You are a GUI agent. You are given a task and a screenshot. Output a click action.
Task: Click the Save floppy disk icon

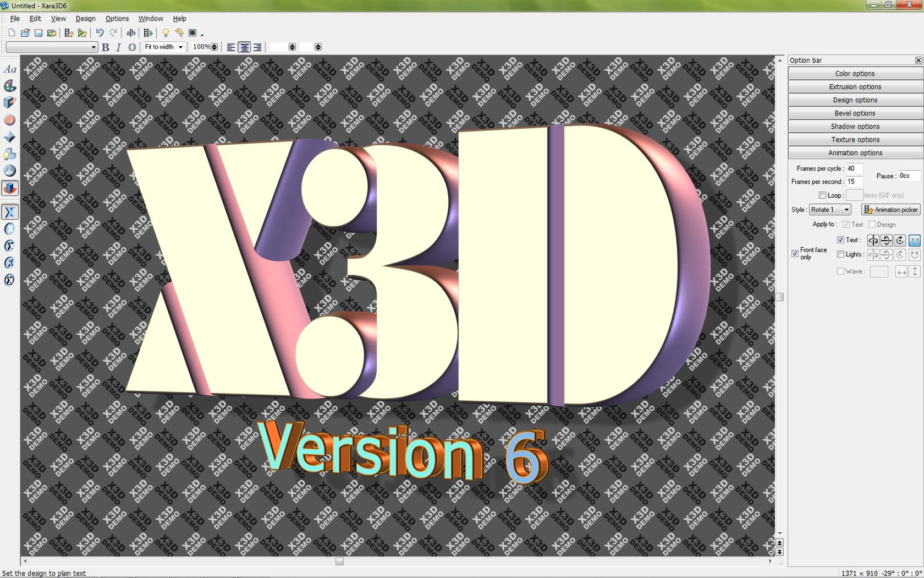pyautogui.click(x=38, y=33)
